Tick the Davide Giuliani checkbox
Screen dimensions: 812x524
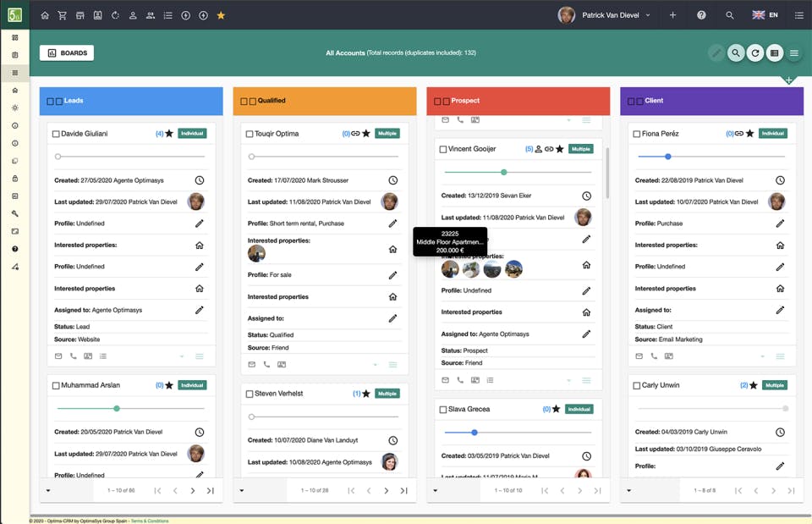pyautogui.click(x=56, y=134)
